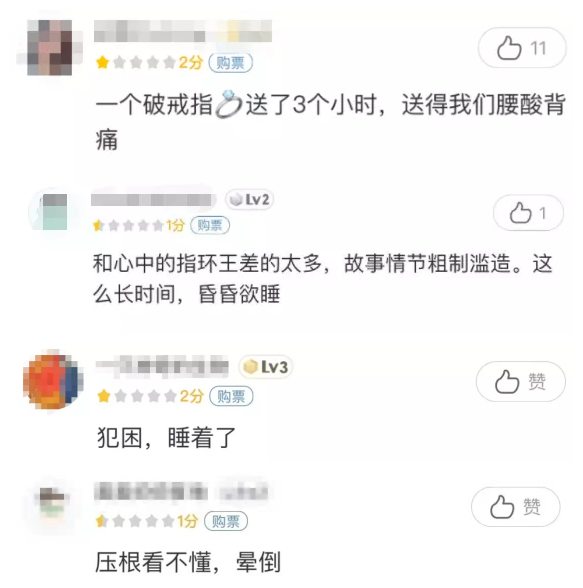Open the orange Lv3 commenter's avatar
Screen dimensions: 583x588
pos(53,379)
